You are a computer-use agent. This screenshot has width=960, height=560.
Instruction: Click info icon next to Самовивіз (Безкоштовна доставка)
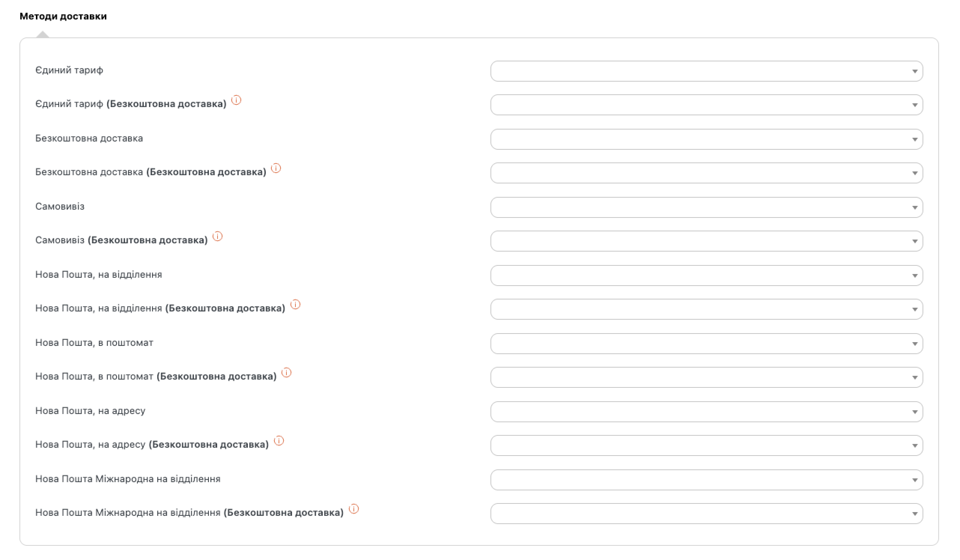coord(218,237)
